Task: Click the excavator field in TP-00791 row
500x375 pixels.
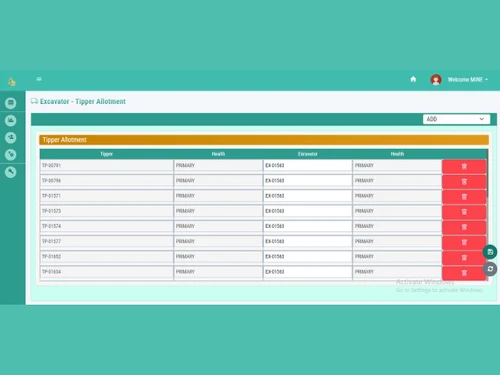Action: [308, 166]
